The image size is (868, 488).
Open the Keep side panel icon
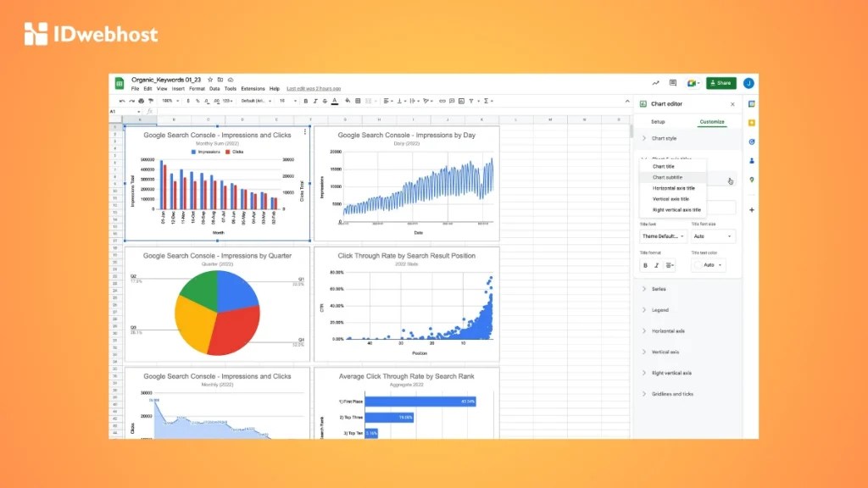point(752,123)
